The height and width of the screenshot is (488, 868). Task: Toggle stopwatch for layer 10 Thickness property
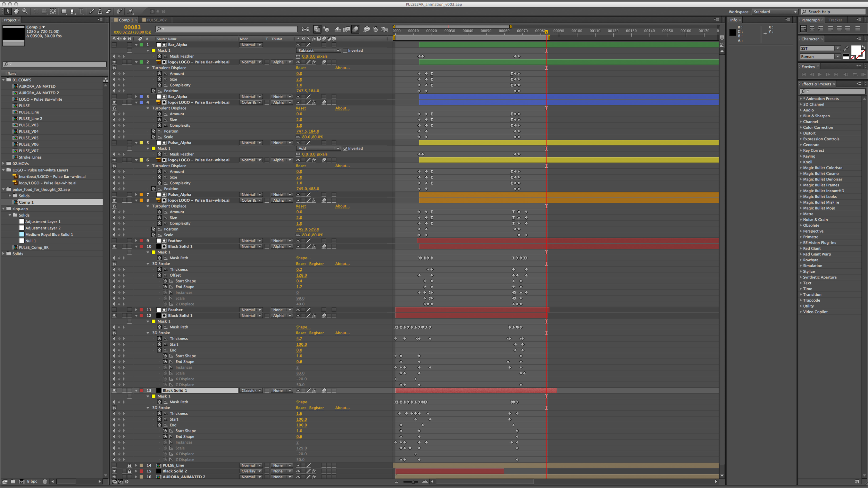click(x=159, y=269)
